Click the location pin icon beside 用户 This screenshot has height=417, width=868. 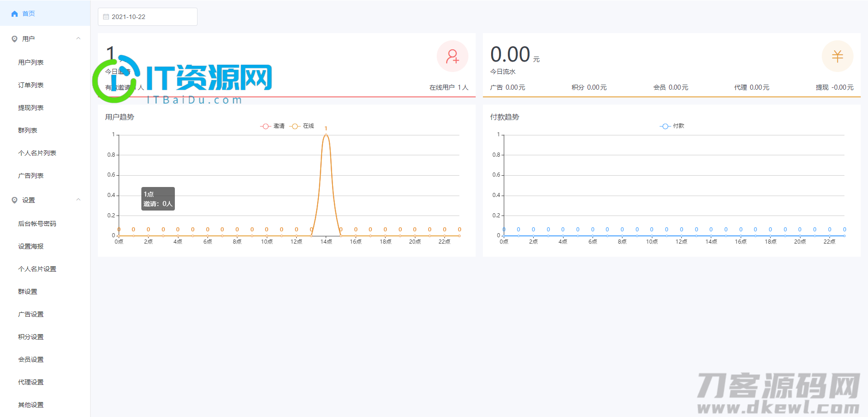point(14,39)
